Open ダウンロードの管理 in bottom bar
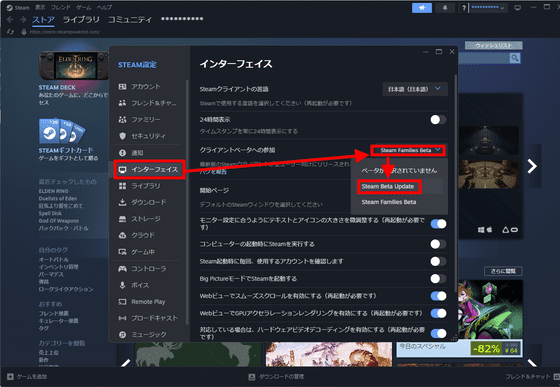Viewport: 560px width, 387px height. coord(277,377)
